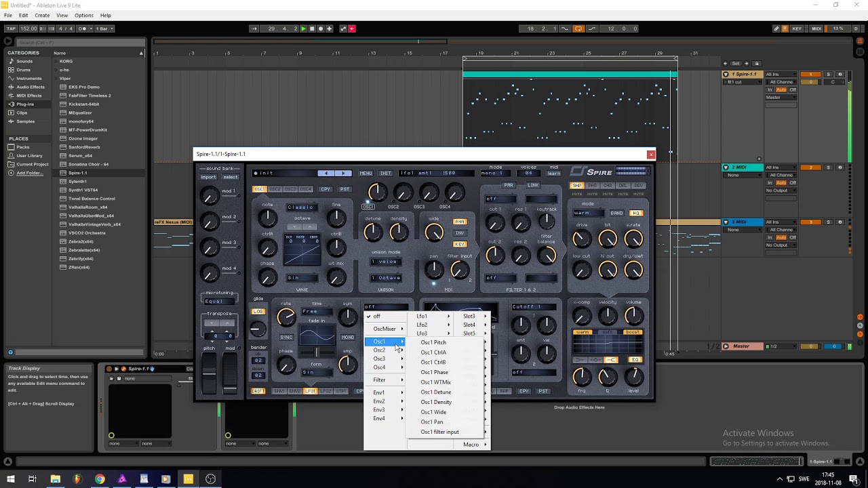The width and height of the screenshot is (868, 488).
Task: Toggle the Follow arrow button in transport
Action: [254, 28]
